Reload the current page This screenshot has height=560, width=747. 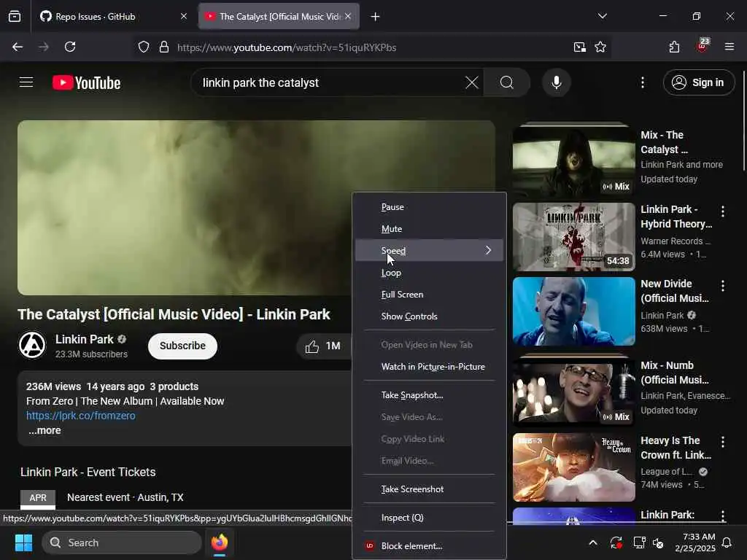(x=70, y=47)
